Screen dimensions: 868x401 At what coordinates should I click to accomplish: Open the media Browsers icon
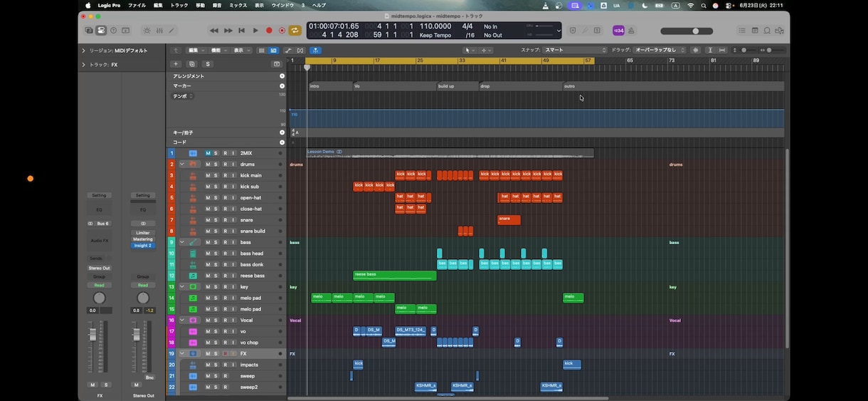(x=780, y=31)
